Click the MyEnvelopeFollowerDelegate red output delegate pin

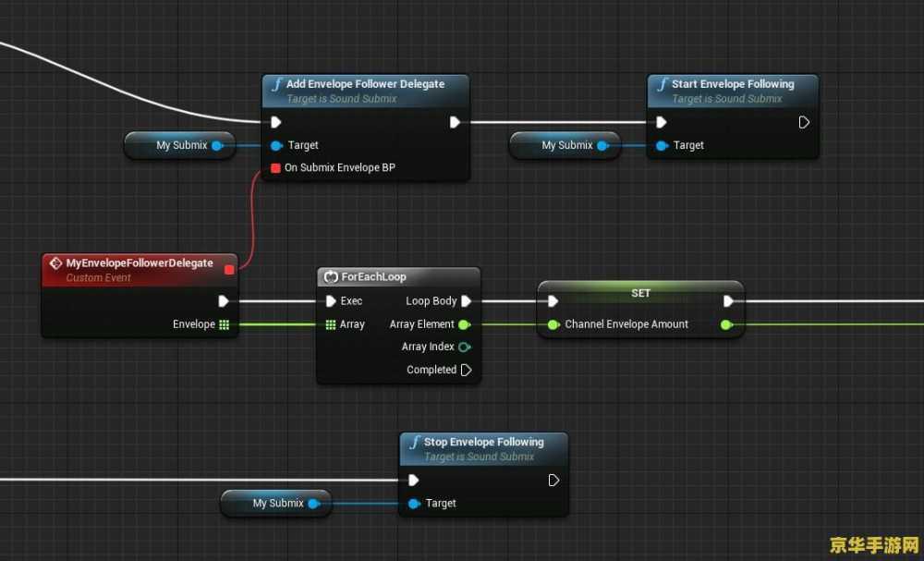pyautogui.click(x=229, y=269)
